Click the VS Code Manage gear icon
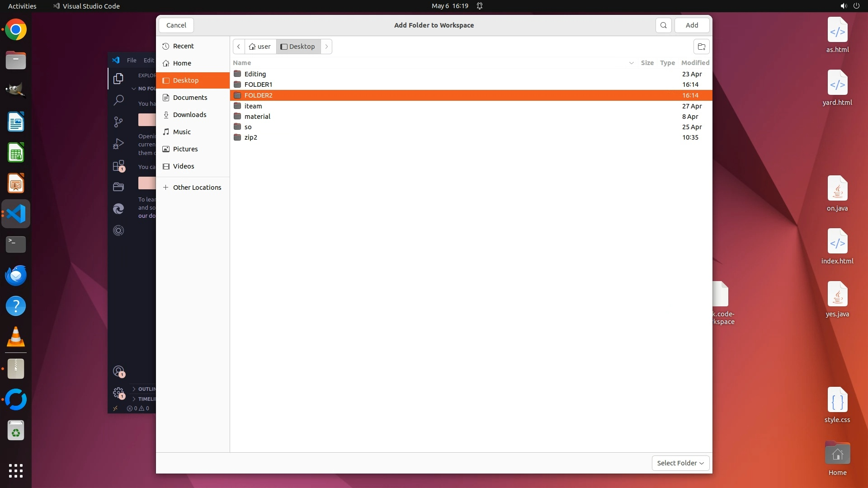The height and width of the screenshot is (488, 868). pos(118,392)
